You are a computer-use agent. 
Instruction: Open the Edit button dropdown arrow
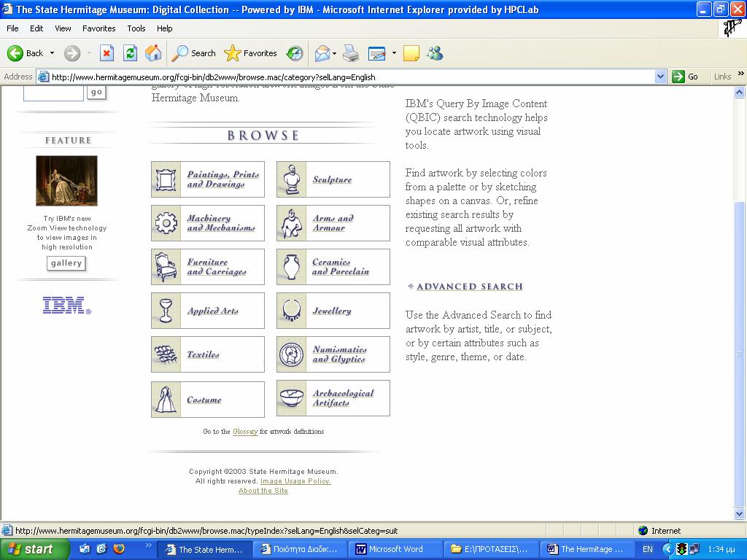(394, 52)
